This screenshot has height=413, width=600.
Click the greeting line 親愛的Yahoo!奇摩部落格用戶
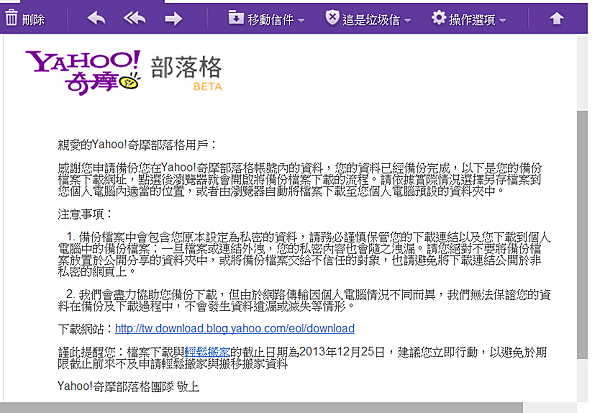tap(137, 145)
